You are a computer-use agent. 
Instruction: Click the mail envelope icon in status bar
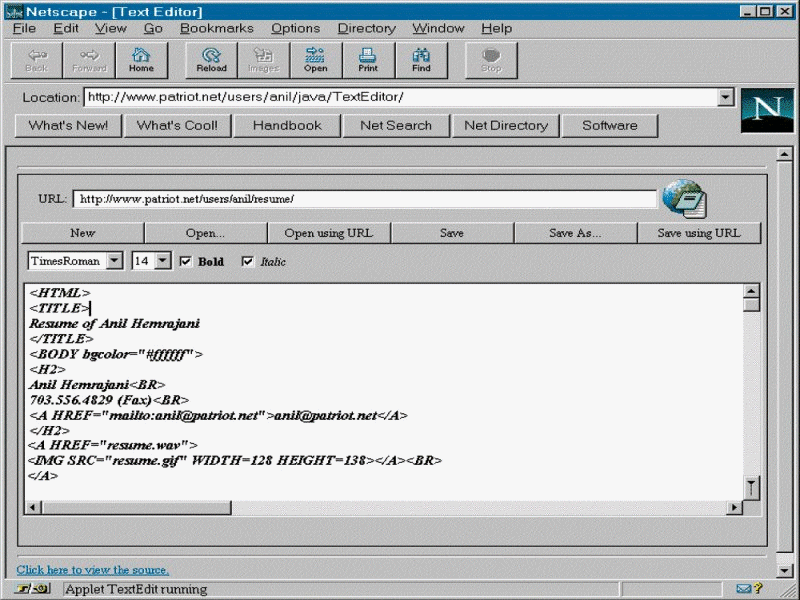click(744, 589)
